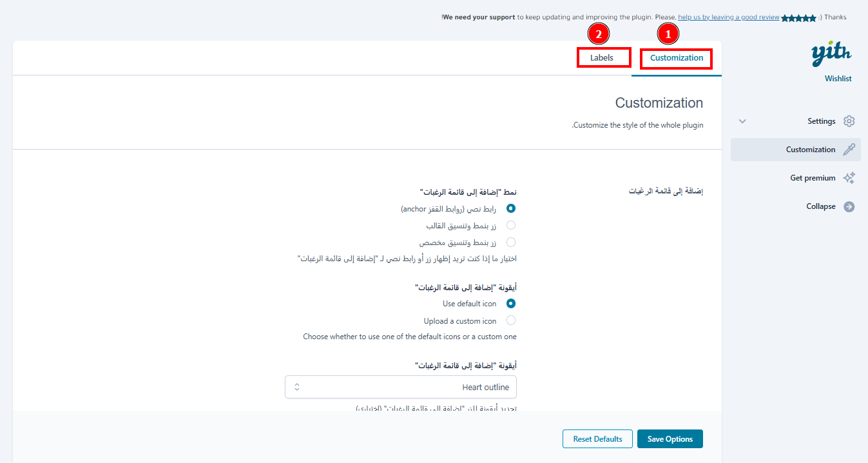Click the red numbered badge 2
Image resolution: width=868 pixels, height=463 pixels.
(599, 33)
